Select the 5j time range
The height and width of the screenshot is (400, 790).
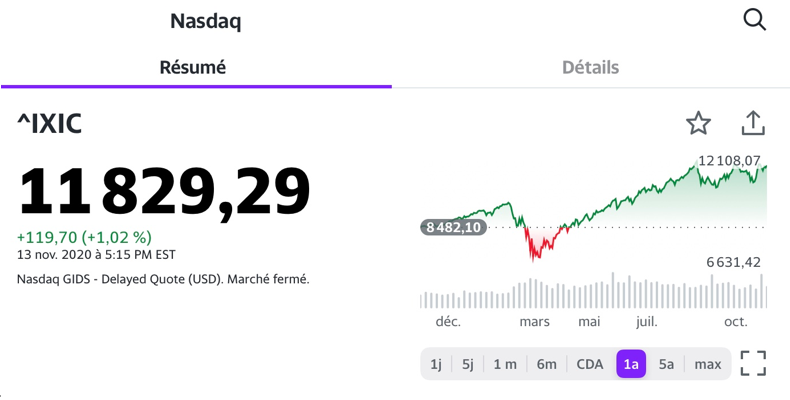coord(468,364)
